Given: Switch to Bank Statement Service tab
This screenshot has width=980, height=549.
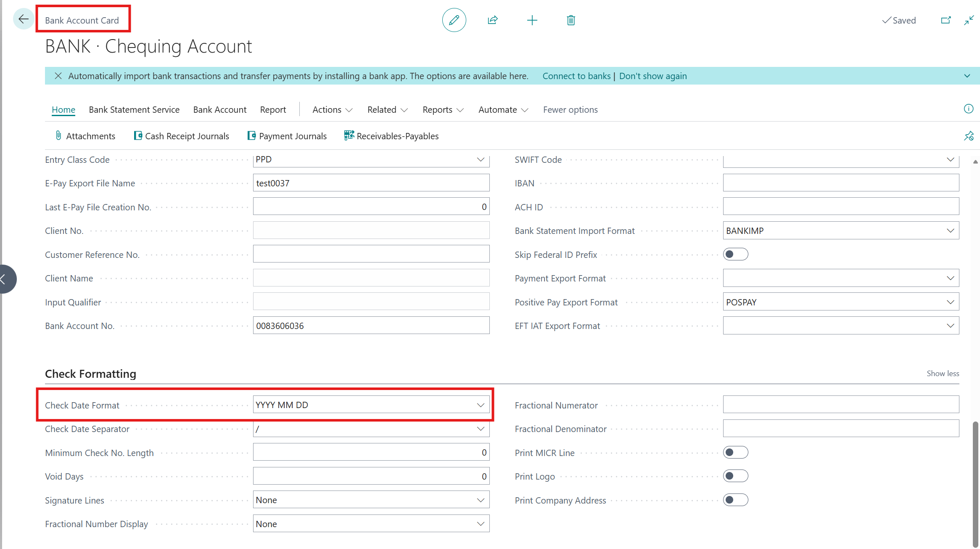Looking at the screenshot, I should click(x=134, y=110).
